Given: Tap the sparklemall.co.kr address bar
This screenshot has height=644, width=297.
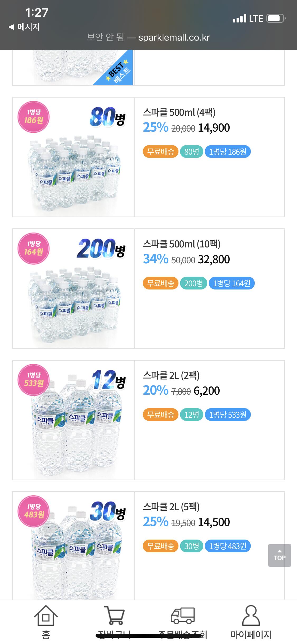Looking at the screenshot, I should point(148,37).
